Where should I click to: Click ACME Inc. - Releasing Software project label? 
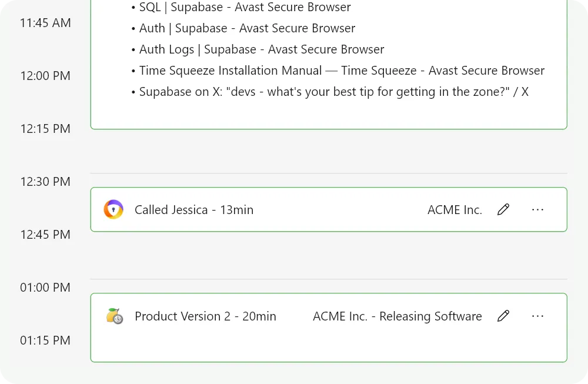(x=397, y=316)
